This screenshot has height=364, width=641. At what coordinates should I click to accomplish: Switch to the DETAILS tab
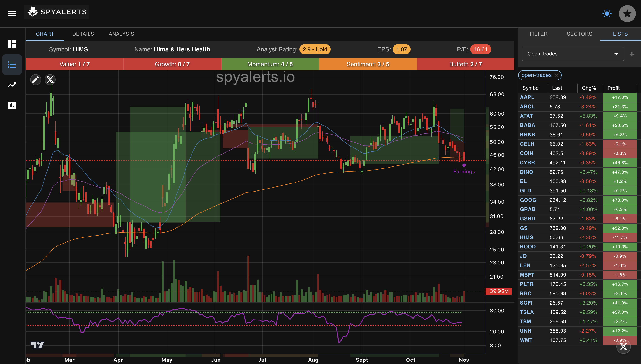(x=83, y=34)
